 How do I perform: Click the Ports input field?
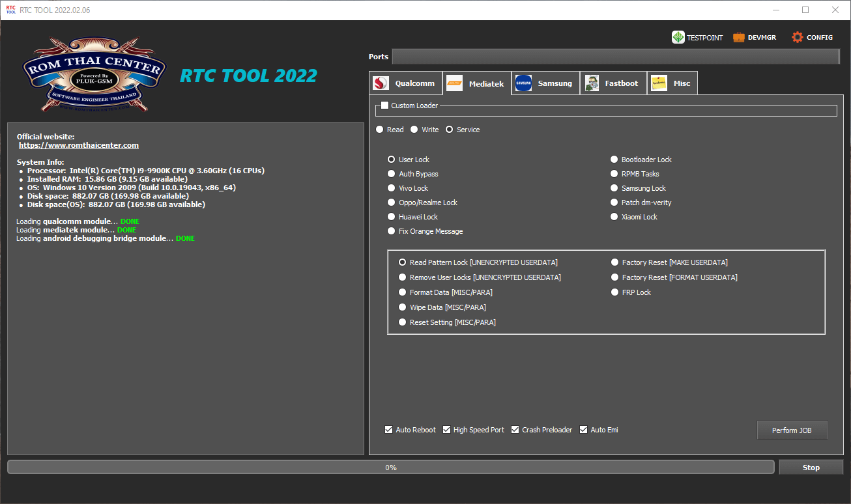pyautogui.click(x=616, y=56)
